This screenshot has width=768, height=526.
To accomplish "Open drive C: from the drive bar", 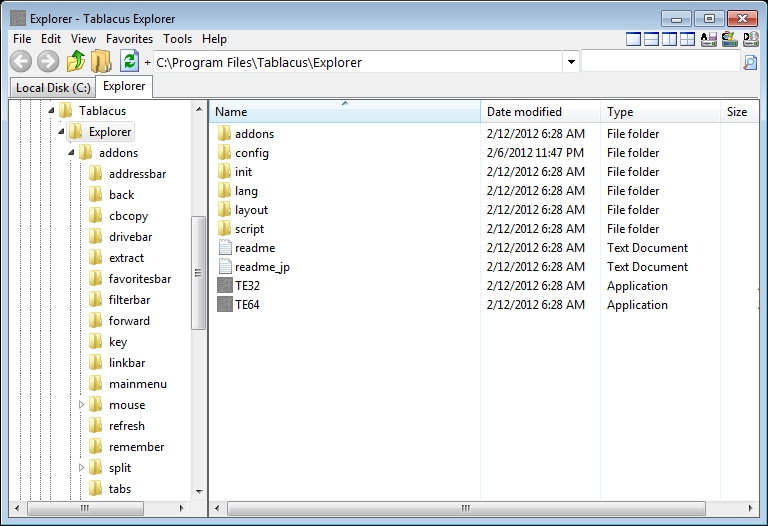I will click(x=729, y=39).
